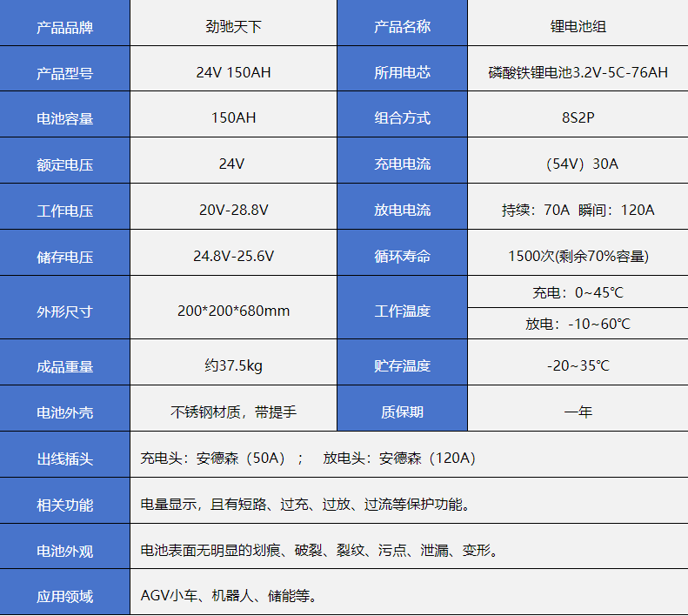Screen dimensions: 688x616
Task: Select the 充电:0~45℃ temperature cell
Action: point(578,292)
